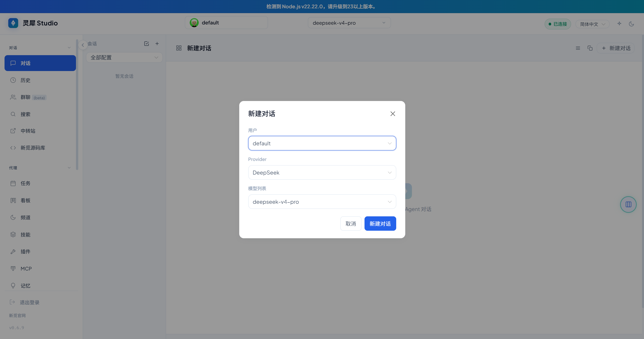Image resolution: width=644 pixels, height=339 pixels.
Task: Click the 群聊 people icon
Action: tap(13, 97)
